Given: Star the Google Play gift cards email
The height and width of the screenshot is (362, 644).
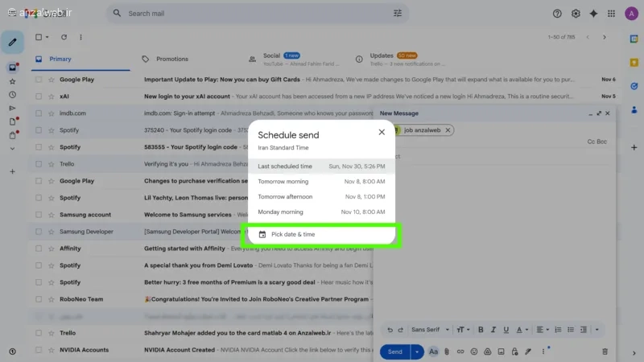Looking at the screenshot, I should point(51,80).
